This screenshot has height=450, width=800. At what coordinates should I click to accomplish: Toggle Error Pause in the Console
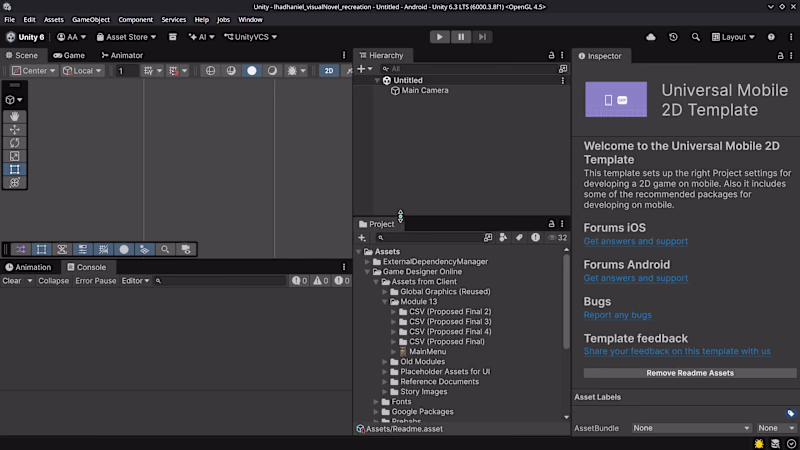[x=95, y=281]
